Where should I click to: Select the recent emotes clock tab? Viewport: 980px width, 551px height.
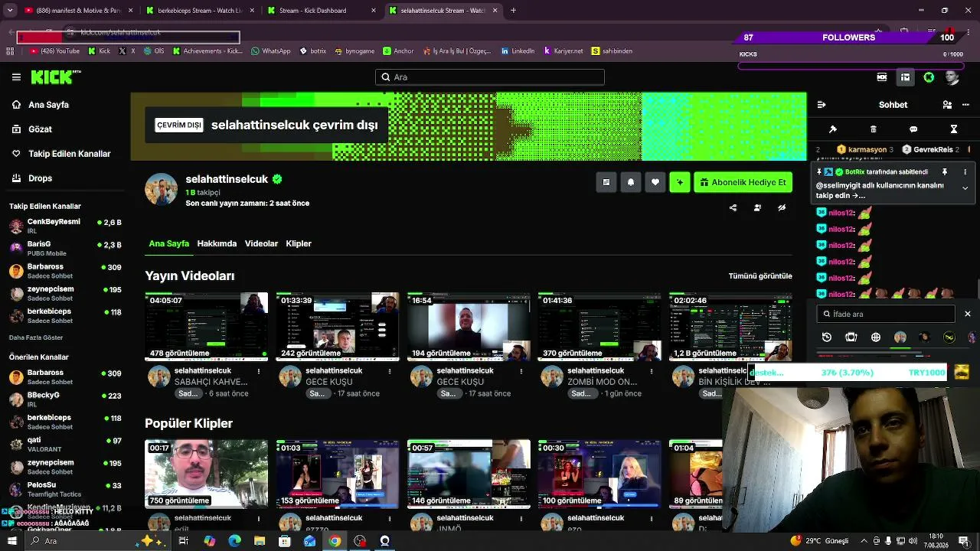click(x=827, y=337)
